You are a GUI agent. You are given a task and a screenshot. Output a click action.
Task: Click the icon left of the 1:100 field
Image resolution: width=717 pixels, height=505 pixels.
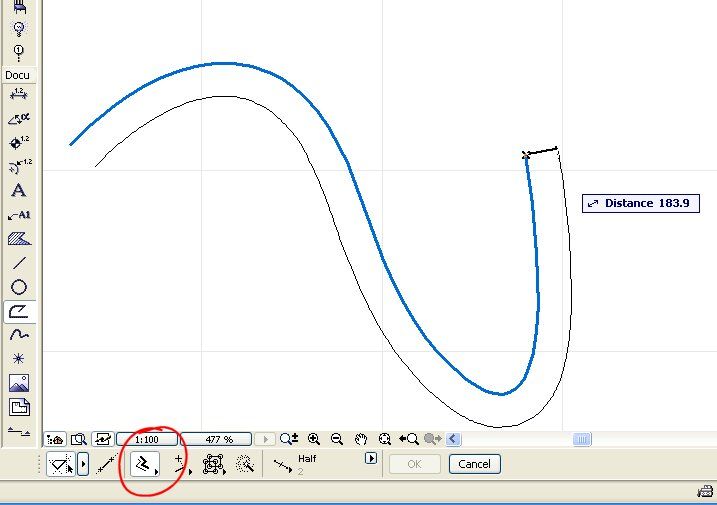[x=102, y=440]
